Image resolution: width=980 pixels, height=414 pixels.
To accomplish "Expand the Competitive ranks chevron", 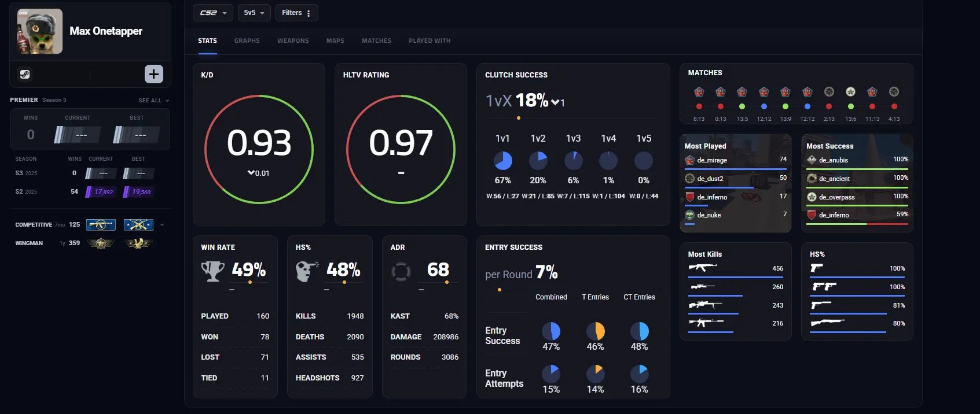I will point(162,225).
